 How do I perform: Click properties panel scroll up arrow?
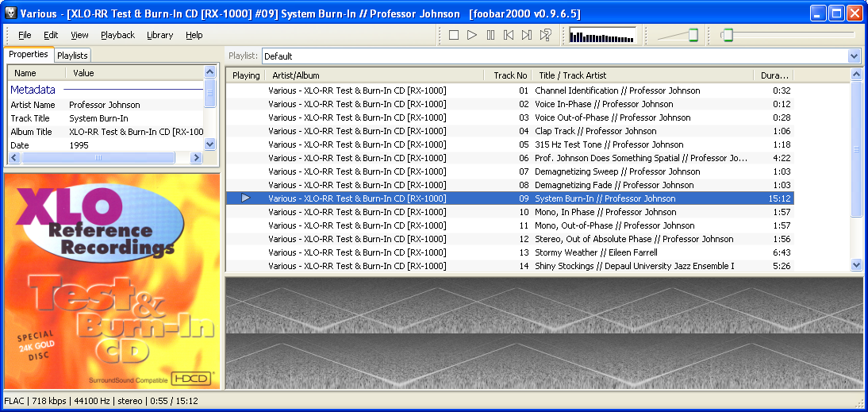tap(209, 72)
